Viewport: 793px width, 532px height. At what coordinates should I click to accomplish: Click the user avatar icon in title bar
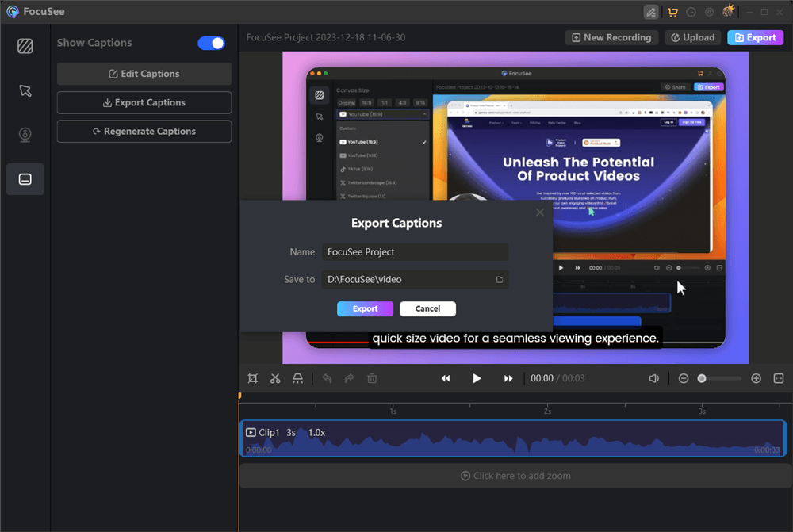728,11
